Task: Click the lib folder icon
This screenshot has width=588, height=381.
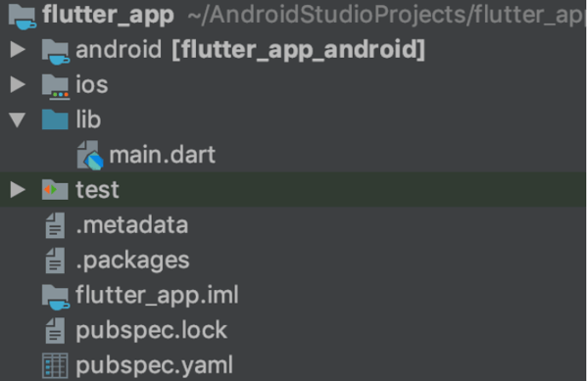Action: pyautogui.click(x=55, y=119)
